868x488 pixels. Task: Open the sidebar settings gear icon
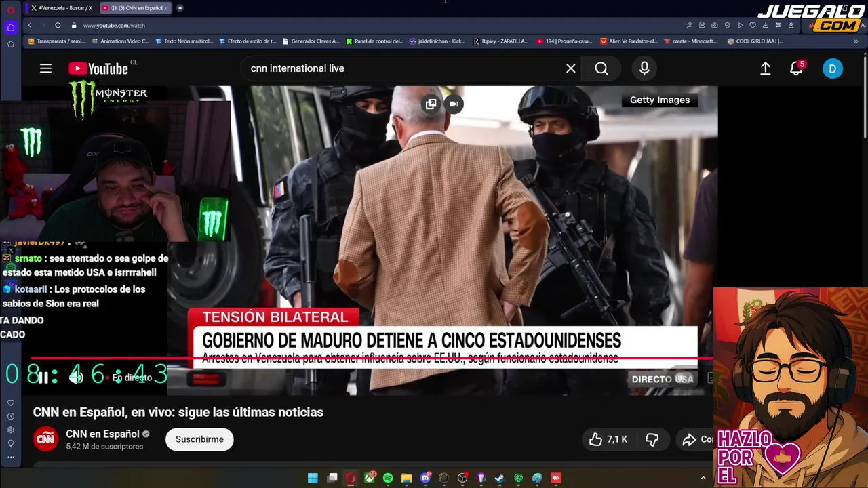pos(11,430)
